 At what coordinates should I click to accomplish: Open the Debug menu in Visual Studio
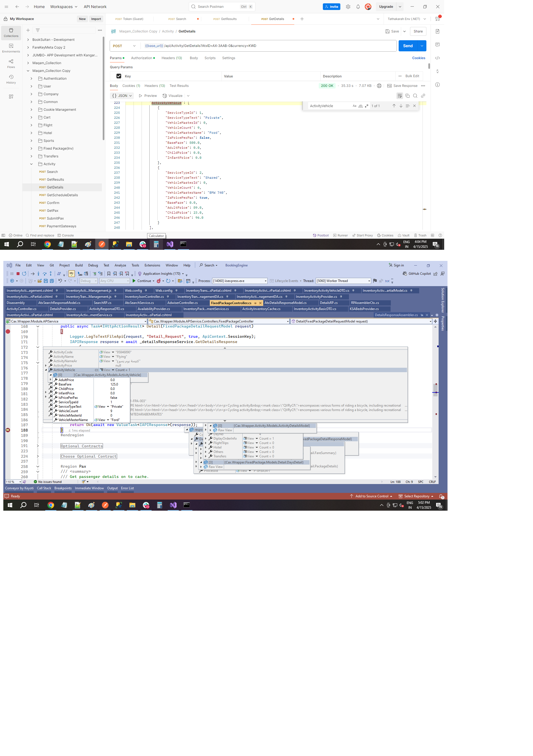(93, 265)
